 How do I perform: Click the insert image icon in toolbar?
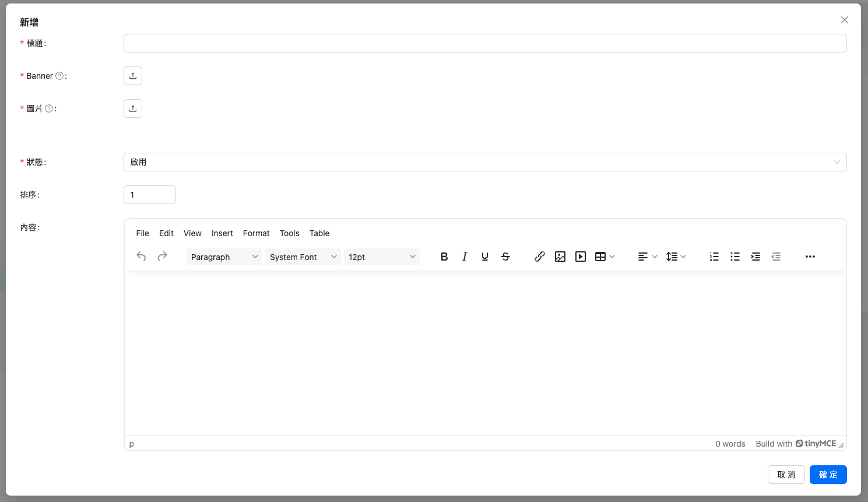[x=560, y=257]
